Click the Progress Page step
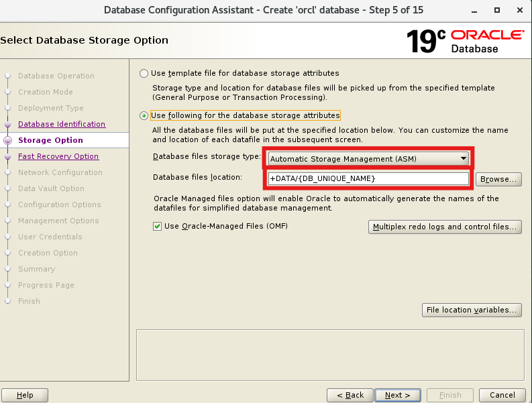Image resolution: width=532 pixels, height=403 pixels. click(x=46, y=285)
